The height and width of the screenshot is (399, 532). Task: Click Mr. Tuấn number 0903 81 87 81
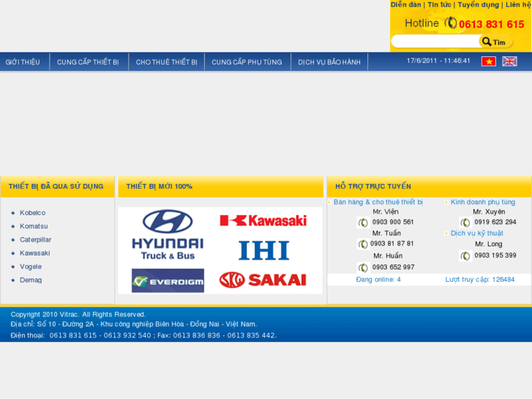[392, 244]
